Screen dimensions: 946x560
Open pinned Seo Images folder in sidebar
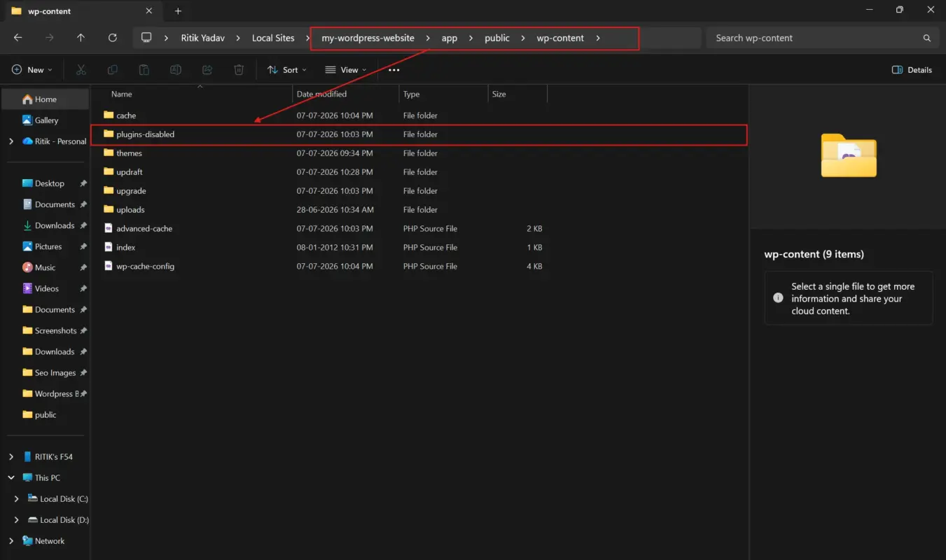(x=55, y=372)
